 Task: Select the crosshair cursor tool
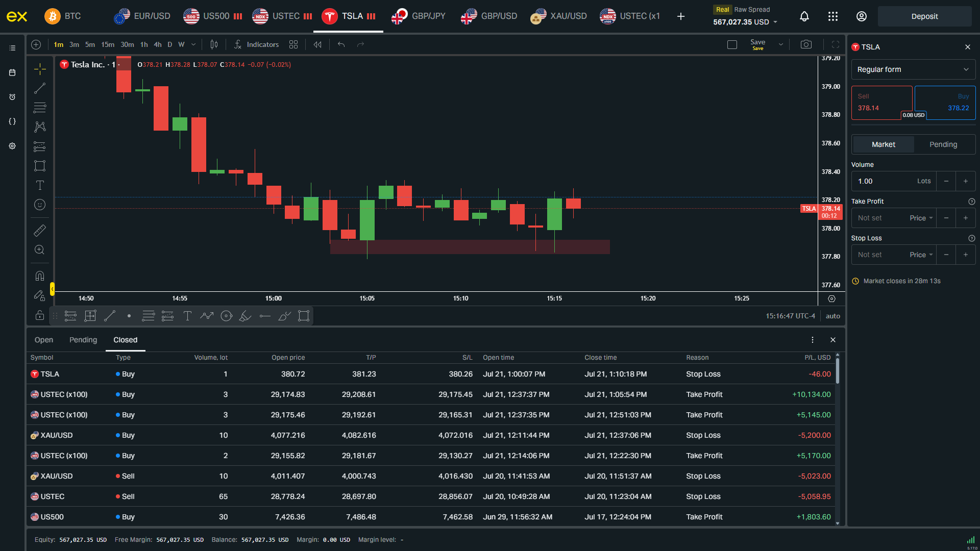coord(40,69)
